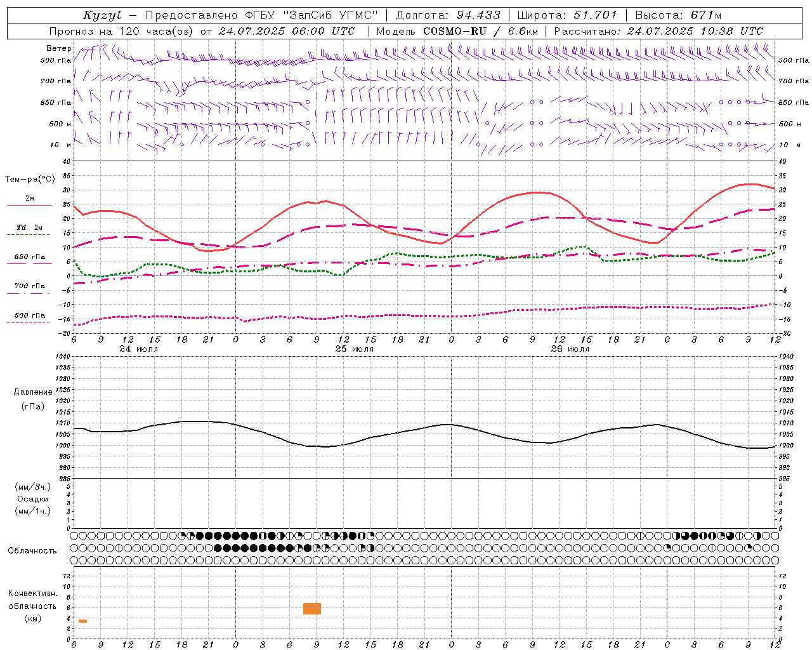Click the '24 июля' date label
The width and height of the screenshot is (812, 650).
139,349
